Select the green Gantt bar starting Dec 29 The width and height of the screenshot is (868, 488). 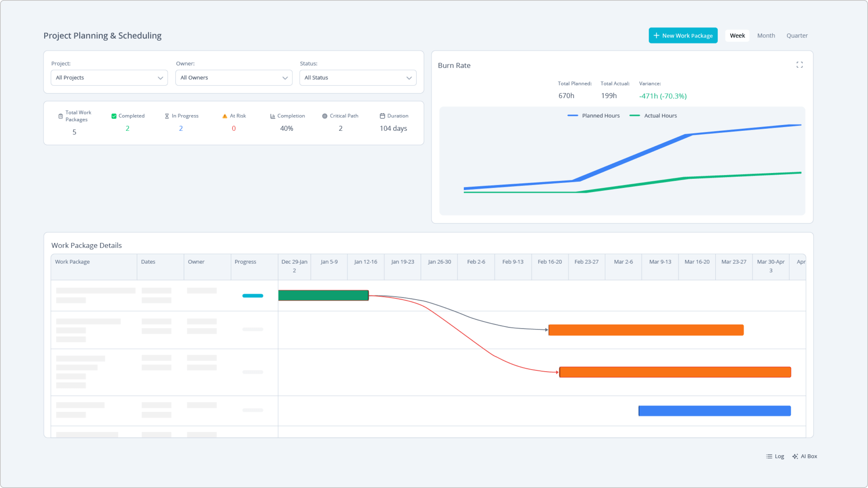click(323, 296)
